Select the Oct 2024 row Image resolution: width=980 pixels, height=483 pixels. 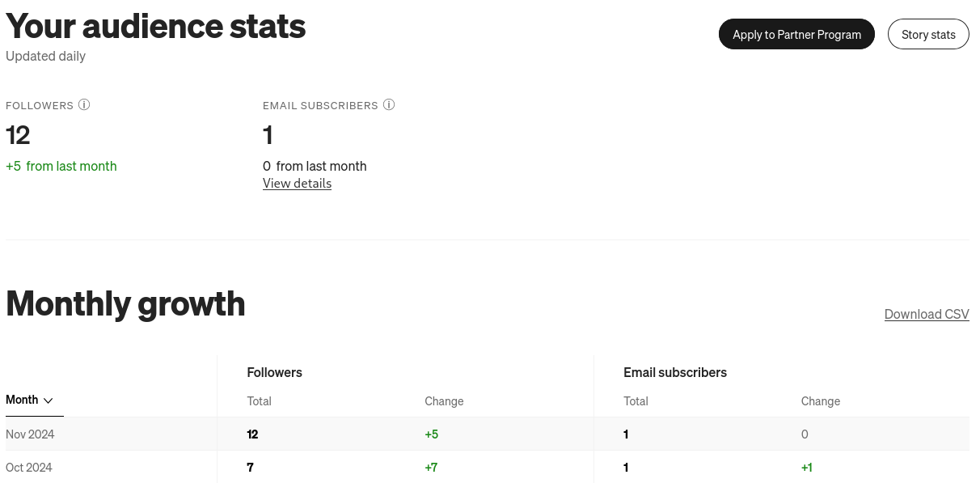[488, 468]
